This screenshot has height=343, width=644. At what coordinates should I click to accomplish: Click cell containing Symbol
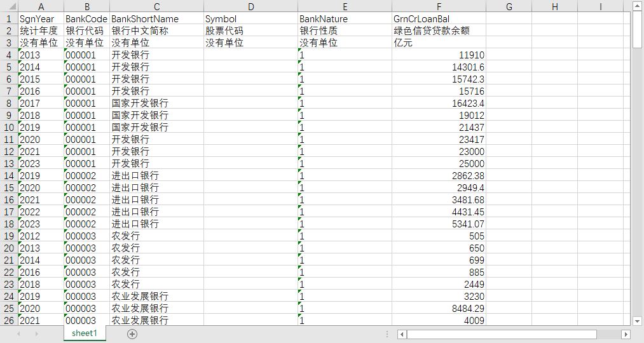[x=251, y=18]
